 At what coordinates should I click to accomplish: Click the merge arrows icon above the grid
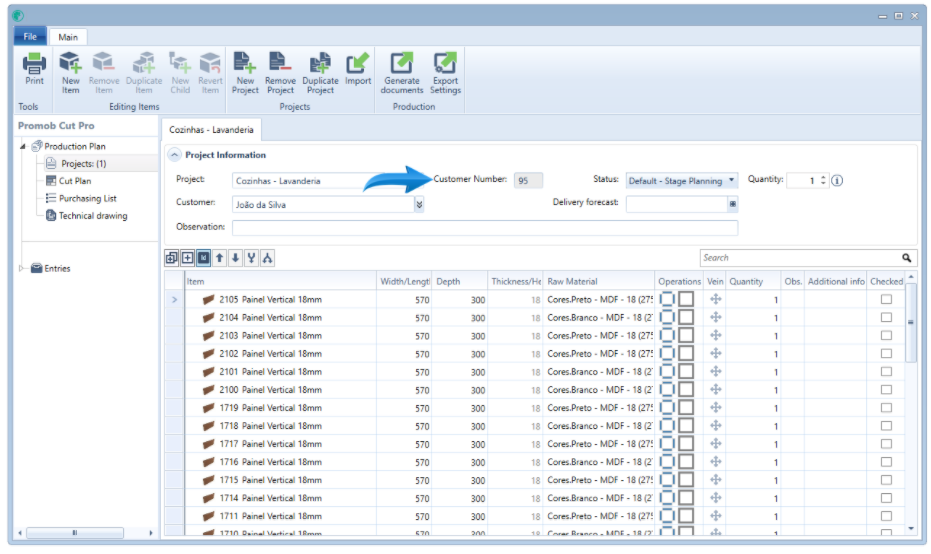tap(252, 258)
